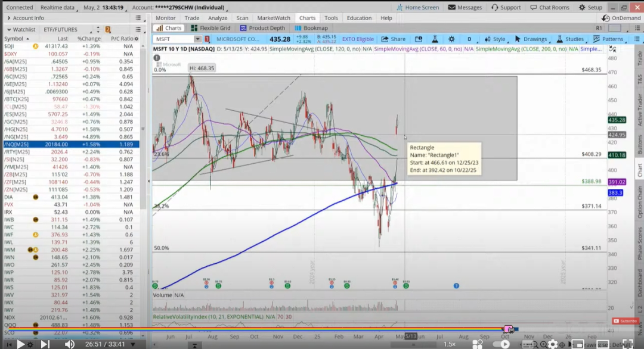Switch to the Trade tab

click(x=192, y=18)
